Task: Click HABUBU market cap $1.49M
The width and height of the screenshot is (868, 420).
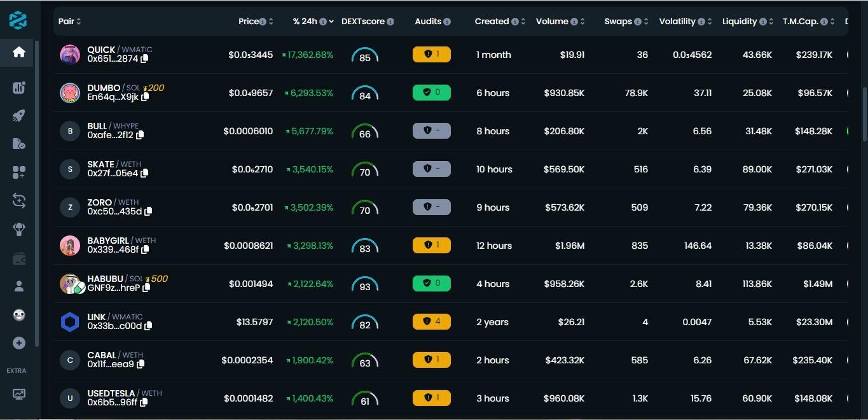Action: click(818, 284)
